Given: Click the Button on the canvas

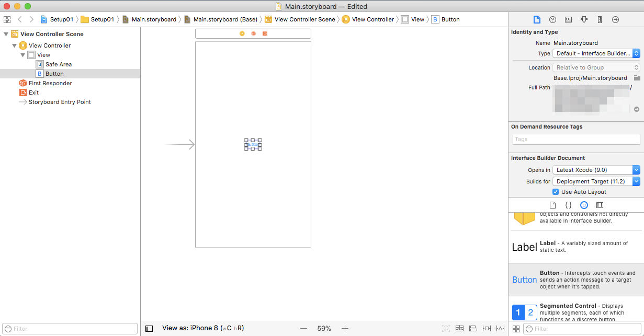Looking at the screenshot, I should tap(253, 144).
